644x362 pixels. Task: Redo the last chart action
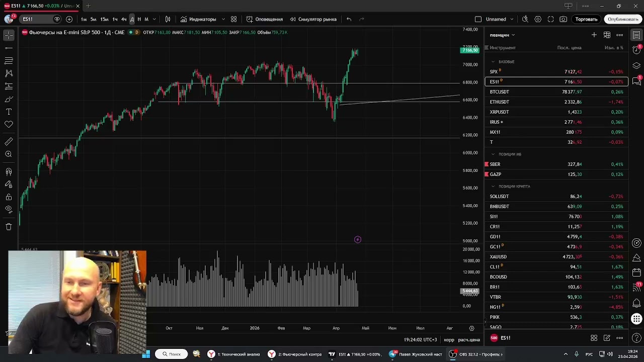click(362, 19)
